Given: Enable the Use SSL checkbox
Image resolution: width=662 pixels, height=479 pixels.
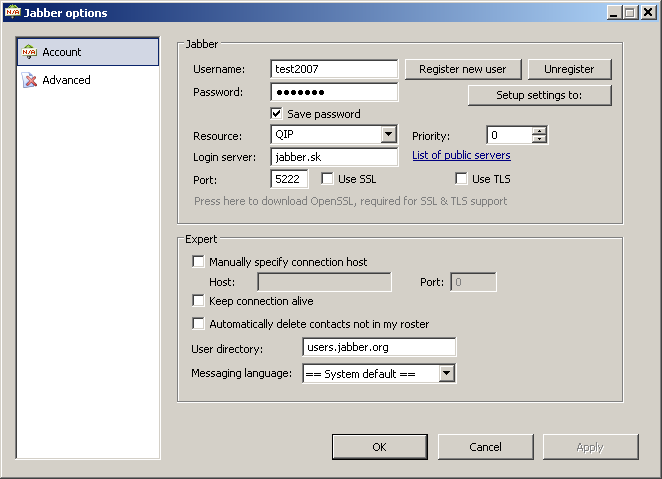Looking at the screenshot, I should pos(327,179).
